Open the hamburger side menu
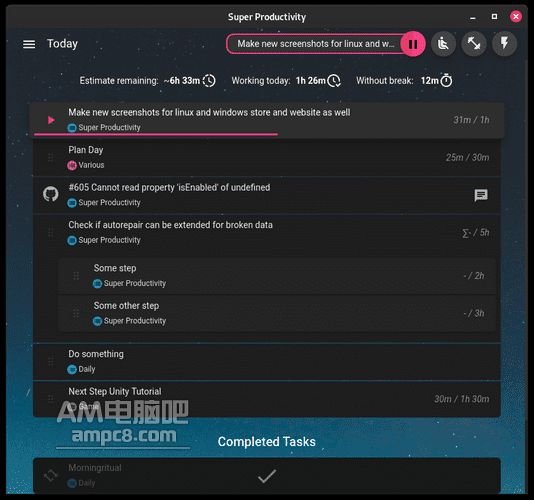 pyautogui.click(x=29, y=44)
